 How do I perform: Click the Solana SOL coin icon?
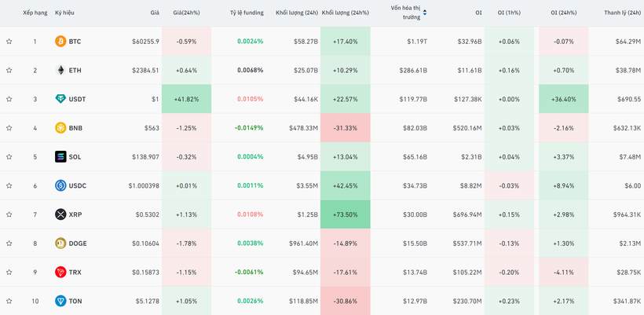(60, 157)
